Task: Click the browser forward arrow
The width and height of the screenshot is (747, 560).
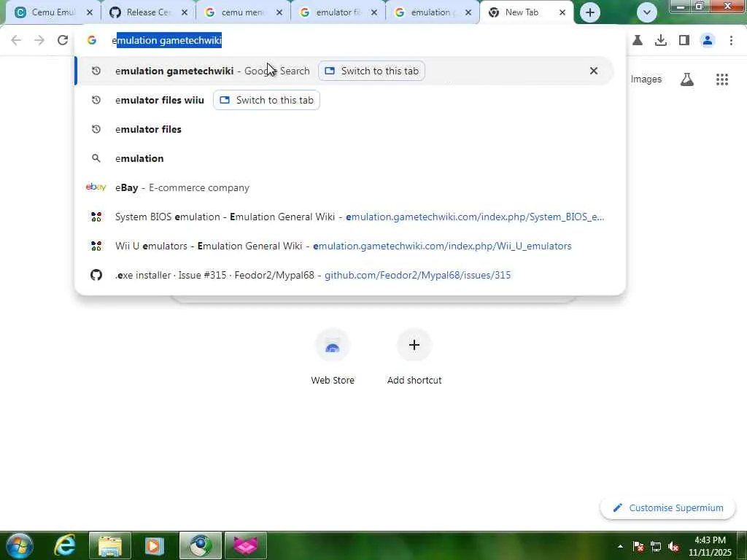Action: (x=39, y=41)
